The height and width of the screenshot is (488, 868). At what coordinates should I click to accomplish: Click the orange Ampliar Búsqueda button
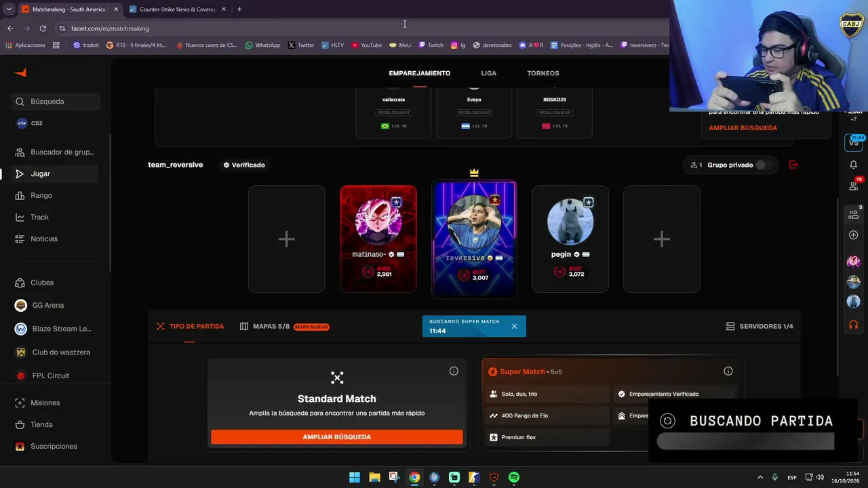tap(337, 437)
